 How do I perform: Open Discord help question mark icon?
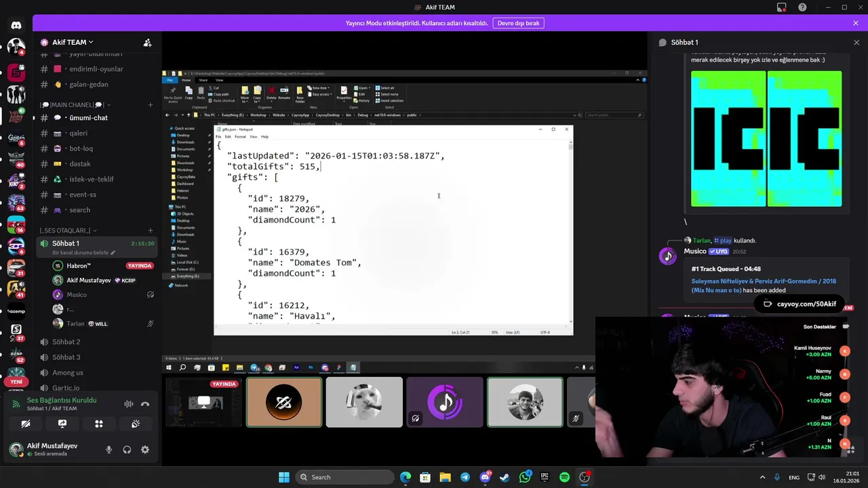803,7
